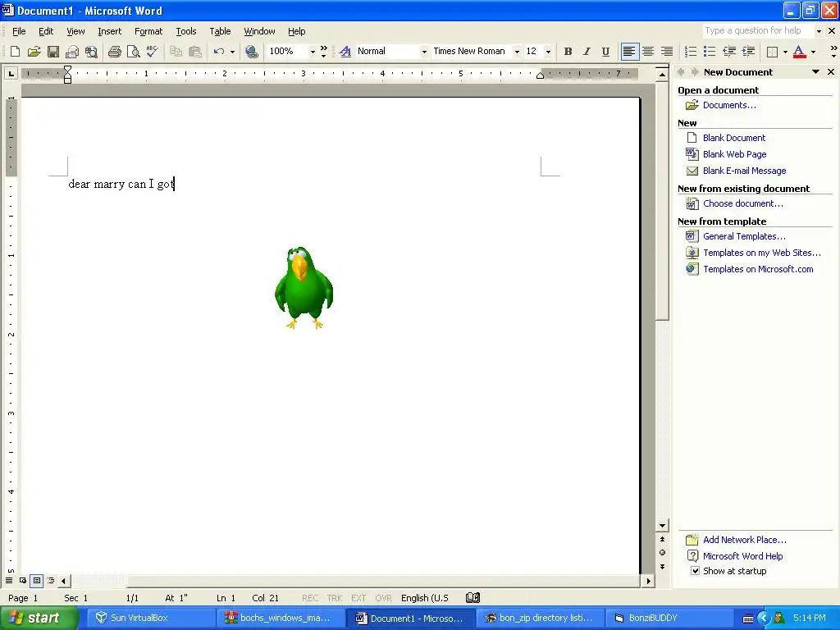
Task: Uncheck the Show at startup checkbox
Action: [695, 571]
